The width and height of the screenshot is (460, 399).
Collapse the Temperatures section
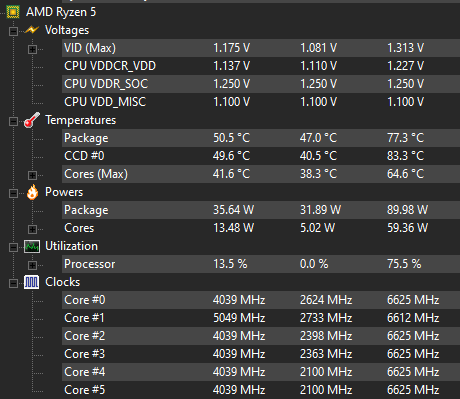pyautogui.click(x=13, y=121)
